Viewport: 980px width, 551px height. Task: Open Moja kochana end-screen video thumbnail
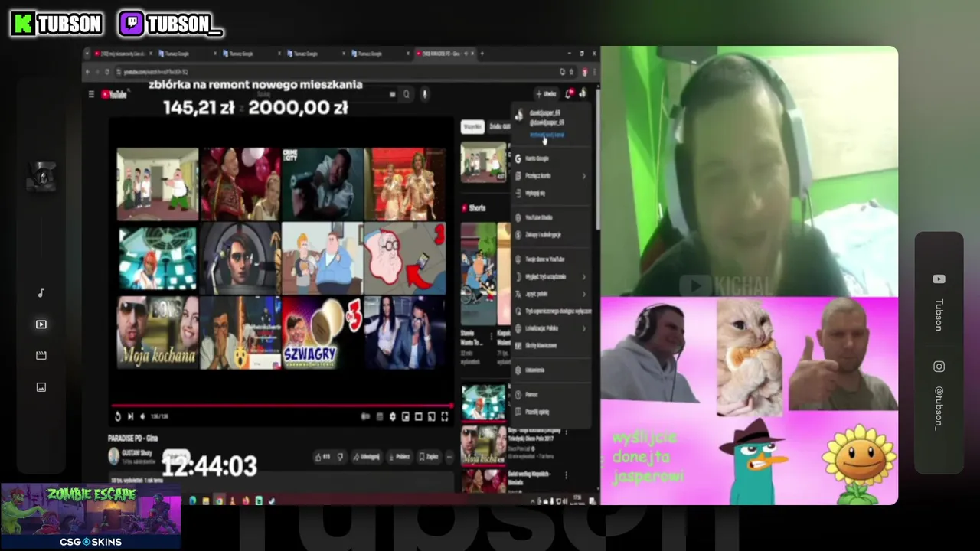click(157, 332)
